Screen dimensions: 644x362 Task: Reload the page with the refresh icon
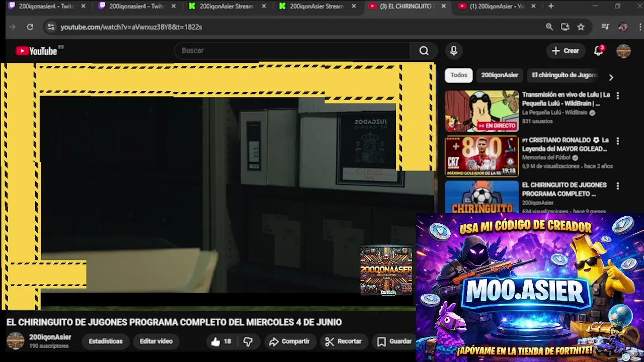(x=30, y=27)
